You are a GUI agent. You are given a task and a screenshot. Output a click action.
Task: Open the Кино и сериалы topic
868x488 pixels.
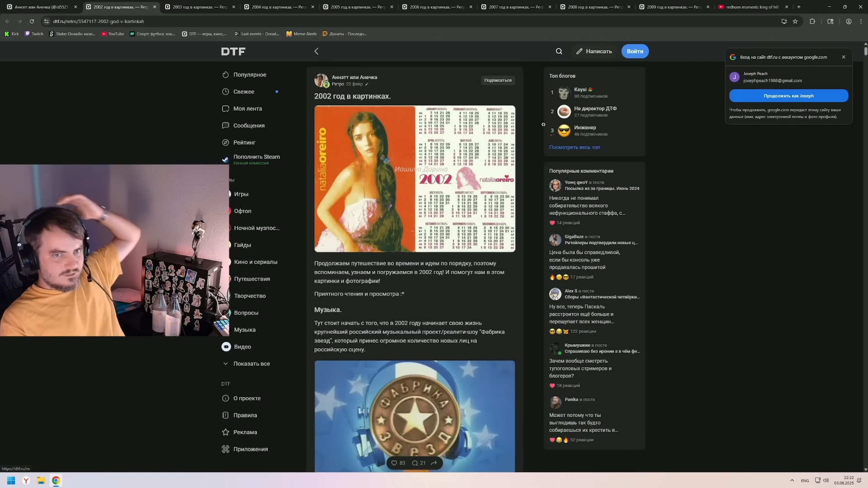(x=256, y=262)
